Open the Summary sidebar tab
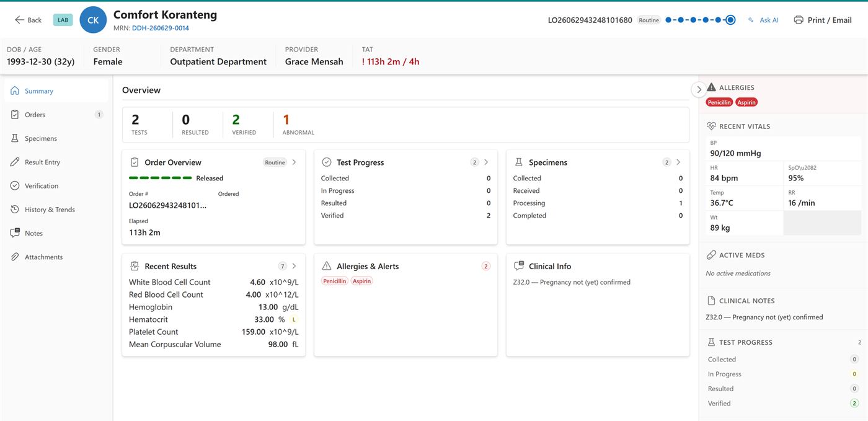This screenshot has width=868, height=421. (x=56, y=91)
